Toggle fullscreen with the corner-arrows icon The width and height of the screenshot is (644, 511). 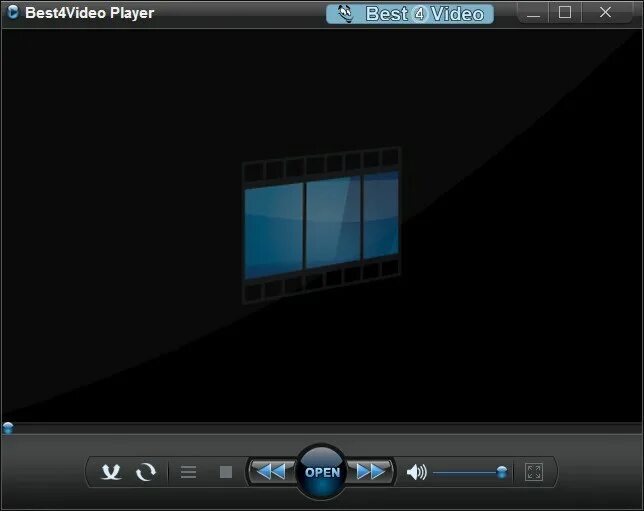click(534, 472)
